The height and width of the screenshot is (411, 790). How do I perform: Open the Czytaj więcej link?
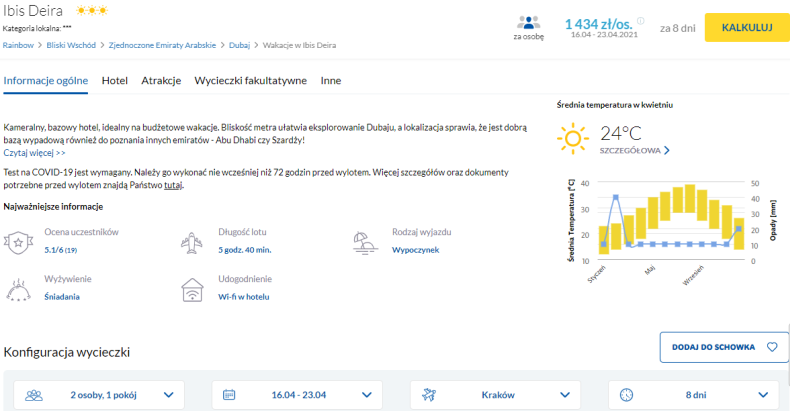click(x=34, y=153)
